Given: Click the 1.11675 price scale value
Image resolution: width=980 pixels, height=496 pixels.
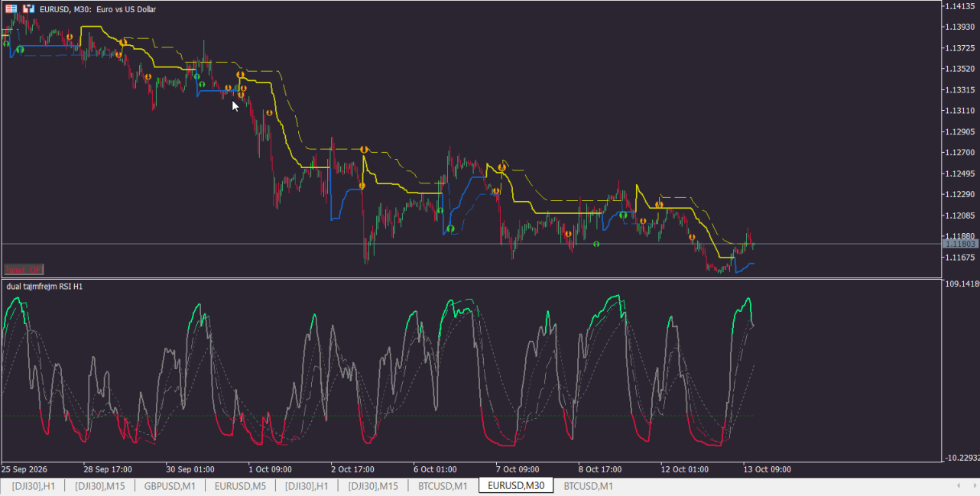Looking at the screenshot, I should click(x=961, y=258).
